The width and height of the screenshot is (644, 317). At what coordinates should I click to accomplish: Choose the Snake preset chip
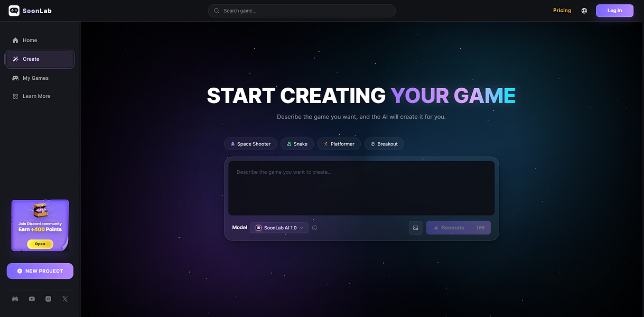[x=297, y=144]
